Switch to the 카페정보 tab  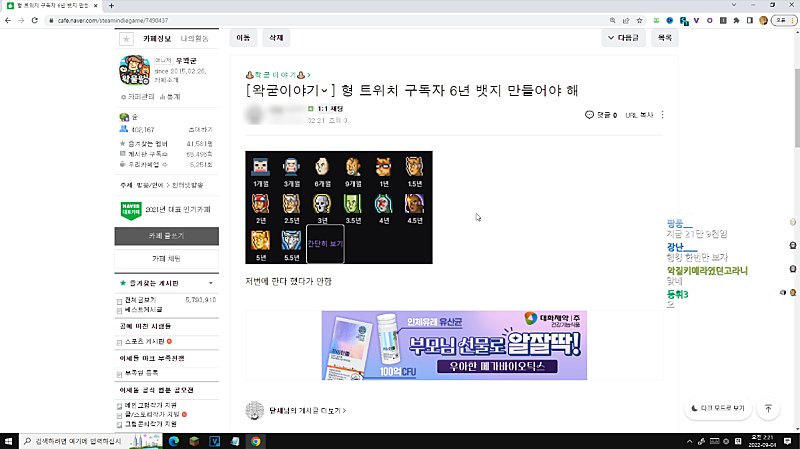click(157, 39)
